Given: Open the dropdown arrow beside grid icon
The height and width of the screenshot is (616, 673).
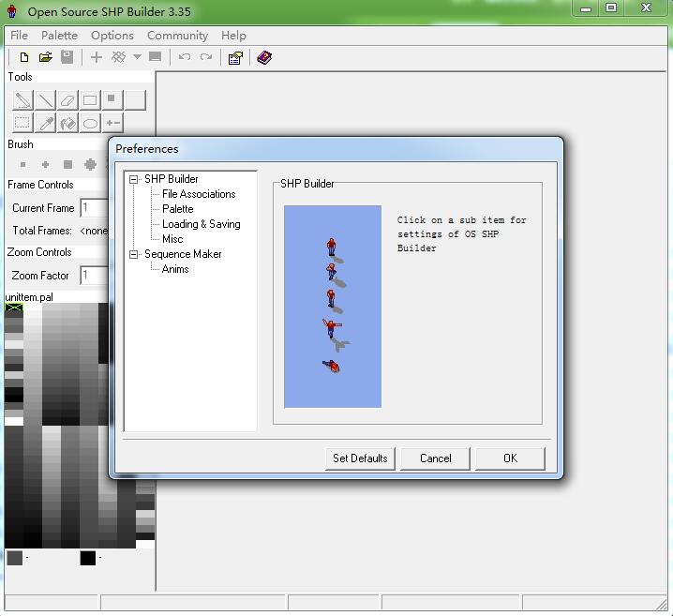Looking at the screenshot, I should coord(137,56).
